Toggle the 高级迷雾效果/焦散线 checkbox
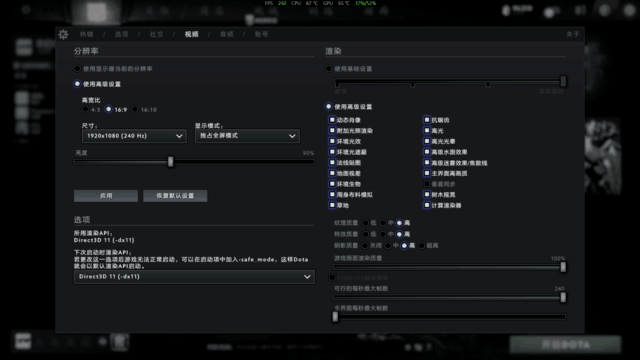 pos(427,162)
